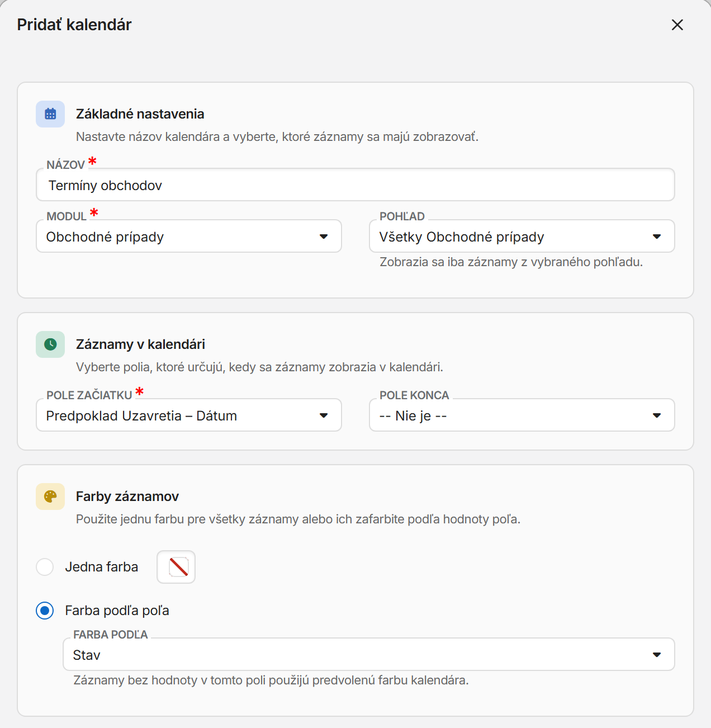
Task: Click the description 'Nastavte názov kalendára a vyberte...'
Action: (277, 137)
